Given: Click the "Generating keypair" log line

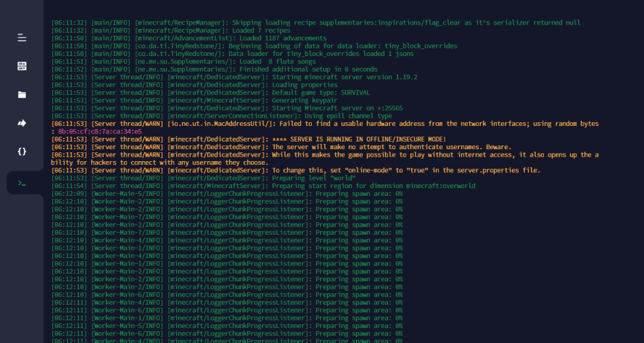Looking at the screenshot, I should [194, 101].
